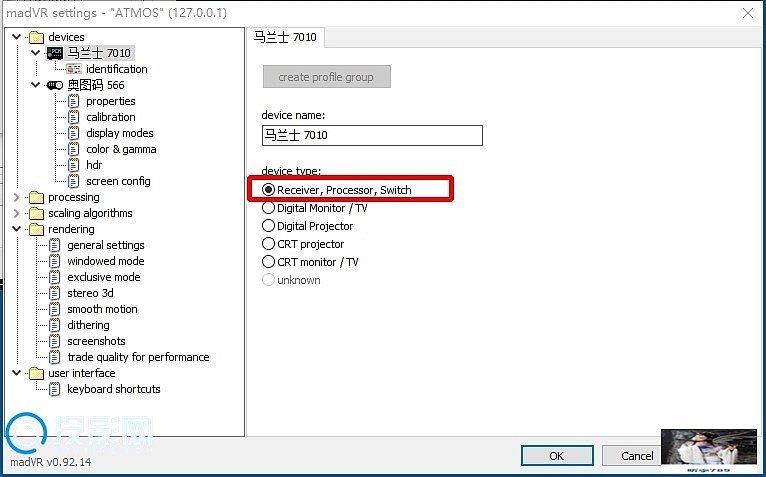Select exclusive mode settings

pyautogui.click(x=104, y=277)
